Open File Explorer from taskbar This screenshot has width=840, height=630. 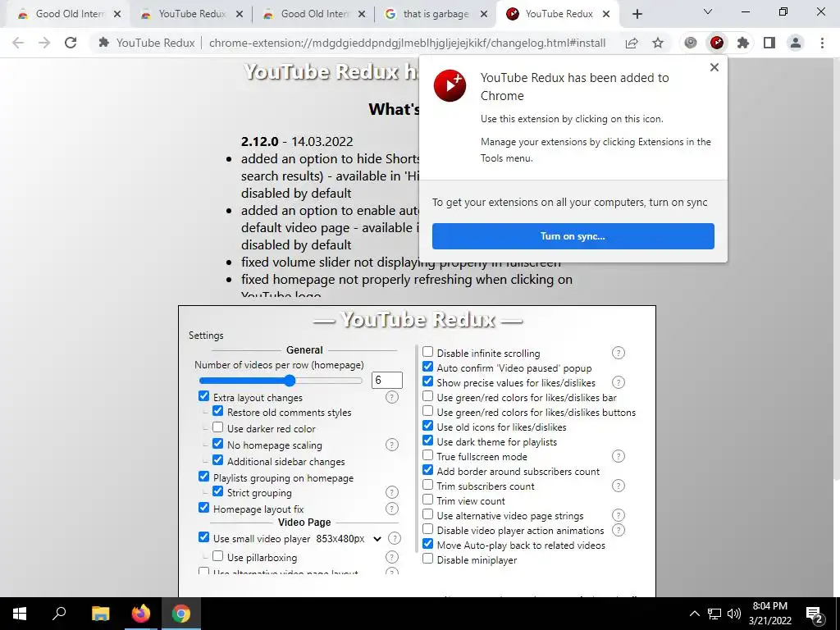pos(100,614)
